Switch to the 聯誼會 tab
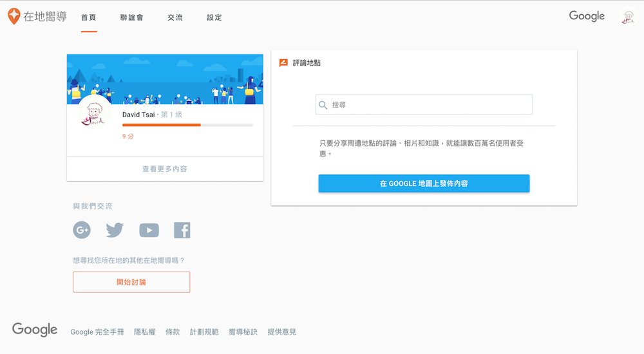The height and width of the screenshot is (354, 644). click(132, 17)
